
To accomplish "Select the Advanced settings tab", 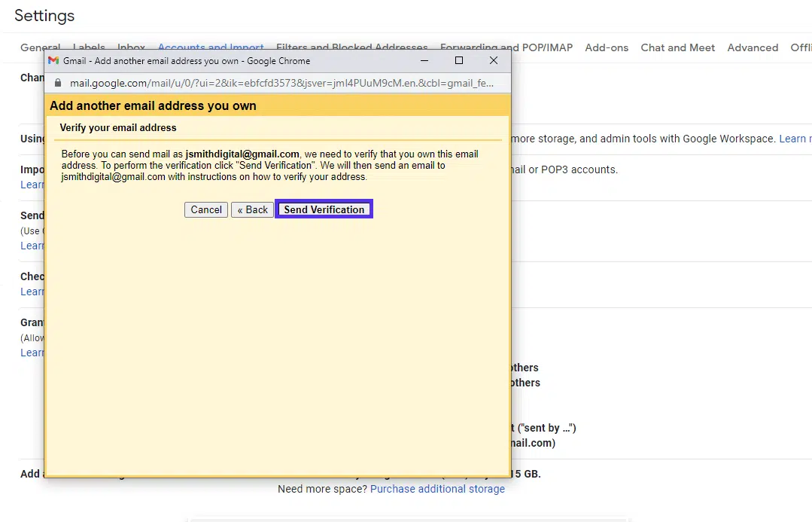I will coord(753,47).
